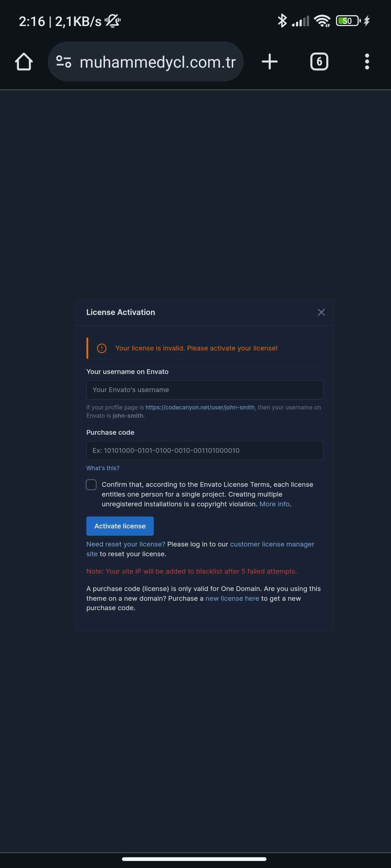Tap the muhammedycl.com.tr address bar
Viewport: 391px width, 868px height.
(146, 61)
